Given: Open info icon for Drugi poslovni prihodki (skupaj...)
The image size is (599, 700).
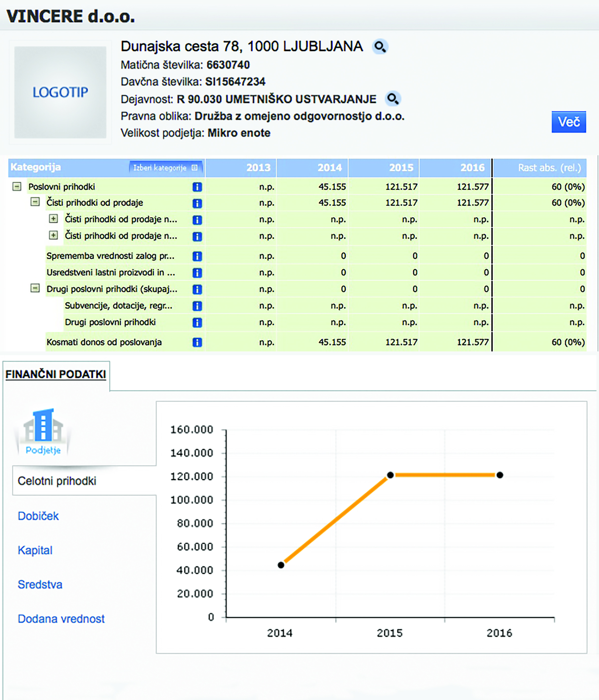Looking at the screenshot, I should click(197, 289).
